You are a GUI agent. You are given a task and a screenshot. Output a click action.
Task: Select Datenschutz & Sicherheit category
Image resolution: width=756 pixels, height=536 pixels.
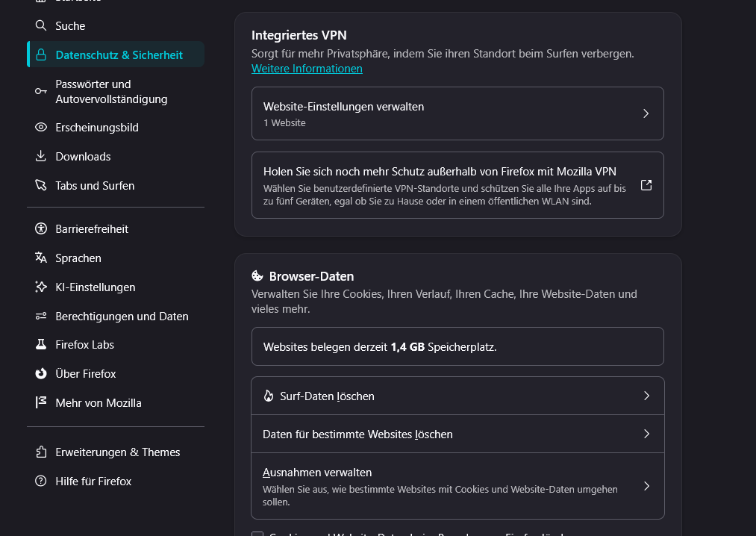[x=116, y=54]
